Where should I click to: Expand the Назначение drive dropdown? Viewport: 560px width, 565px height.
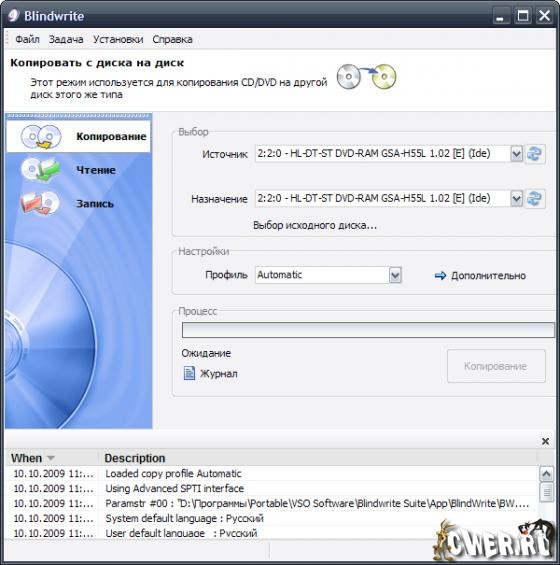coord(516,199)
